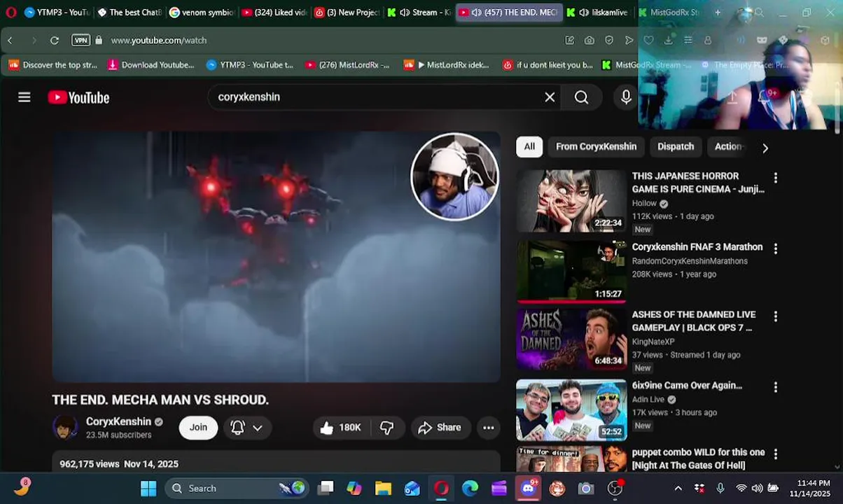
Task: Open menu for puppet combo WILD video
Action: [x=775, y=454]
